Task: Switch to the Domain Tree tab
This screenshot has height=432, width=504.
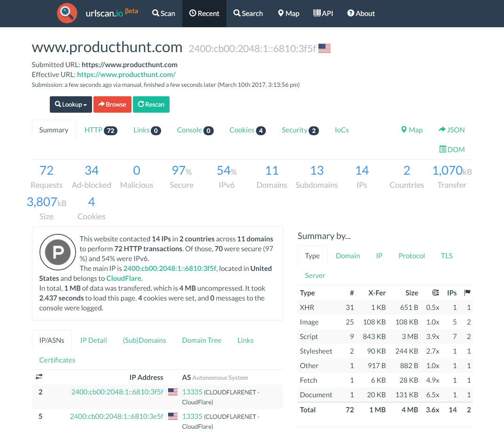Action: 202,340
